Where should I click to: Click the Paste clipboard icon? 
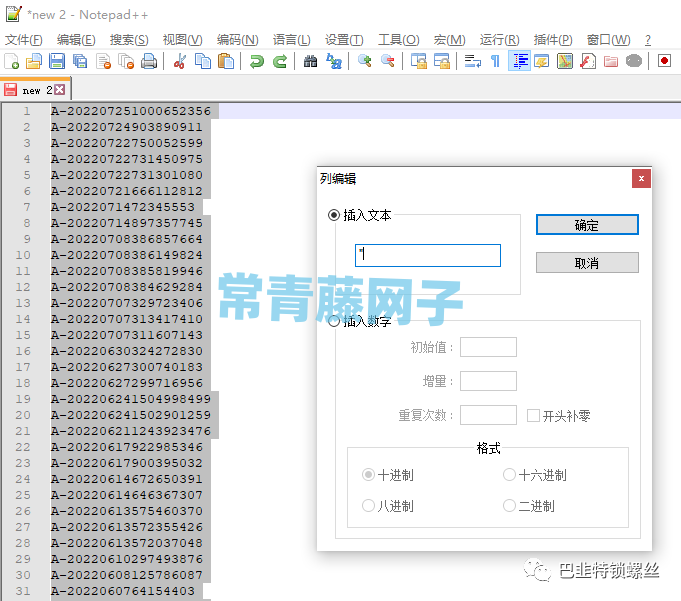click(226, 61)
